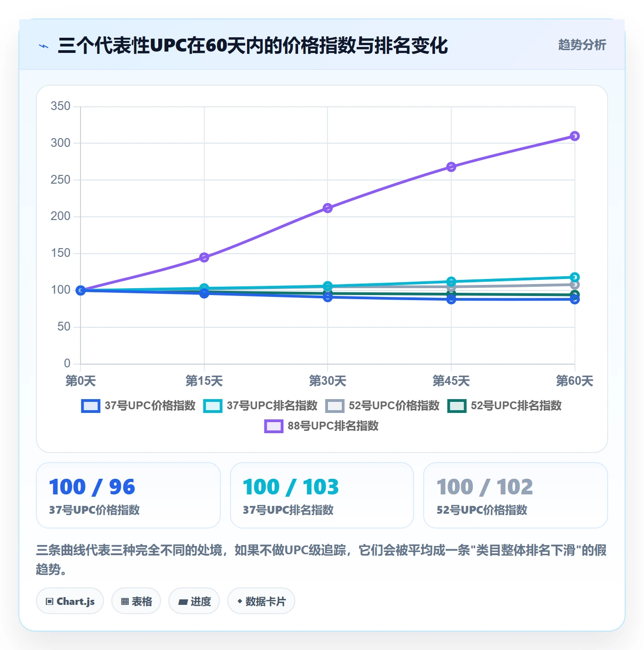Click the purple 88号UPC point at 第15天
The height and width of the screenshot is (650, 644).
click(x=204, y=257)
